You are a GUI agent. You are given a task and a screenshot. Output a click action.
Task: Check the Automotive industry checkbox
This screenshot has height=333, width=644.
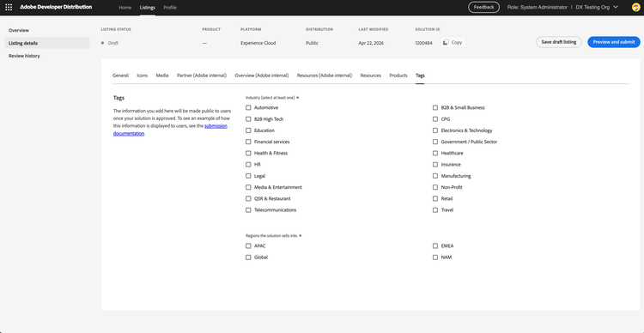248,107
